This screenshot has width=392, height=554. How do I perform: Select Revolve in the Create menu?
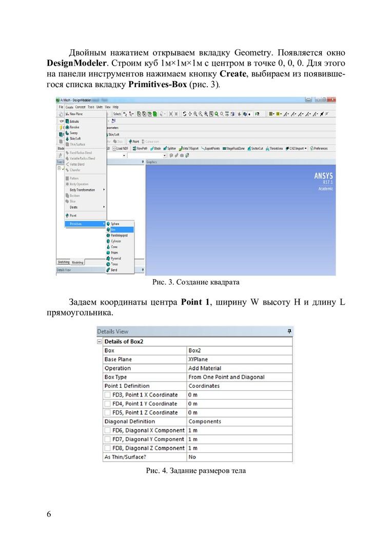[x=74, y=127]
